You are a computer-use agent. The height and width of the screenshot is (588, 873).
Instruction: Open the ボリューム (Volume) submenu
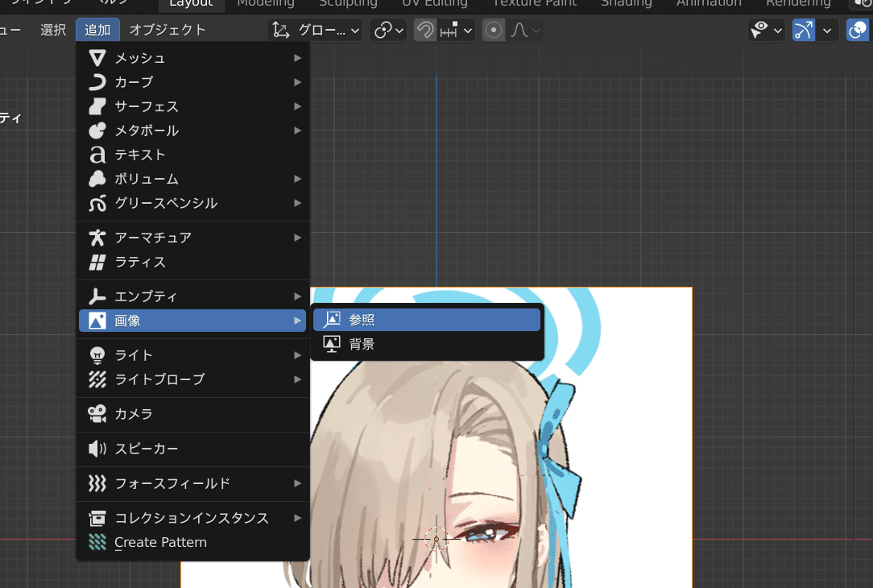tap(192, 179)
